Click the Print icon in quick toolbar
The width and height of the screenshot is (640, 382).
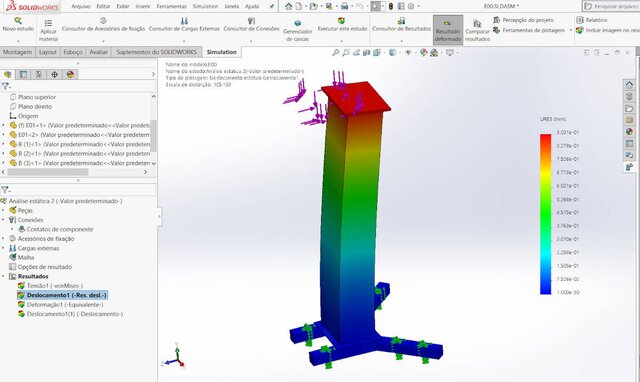coord(344,6)
